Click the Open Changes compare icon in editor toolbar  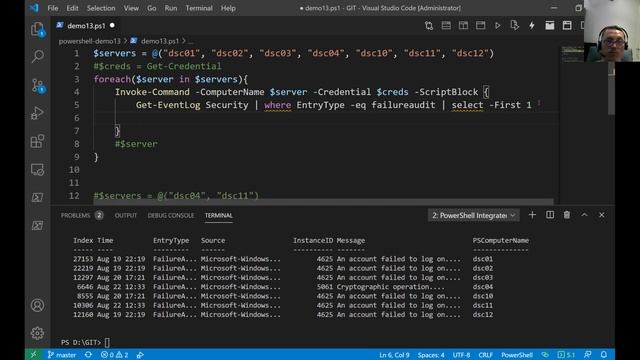(429, 26)
